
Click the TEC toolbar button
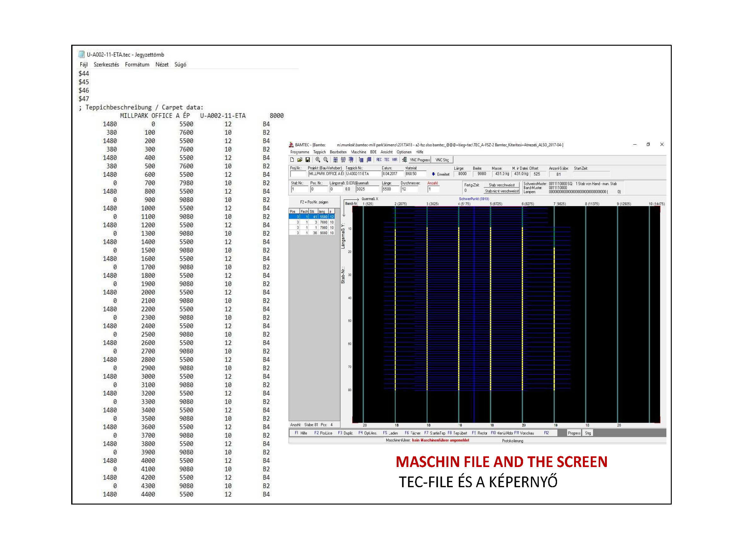pos(387,159)
